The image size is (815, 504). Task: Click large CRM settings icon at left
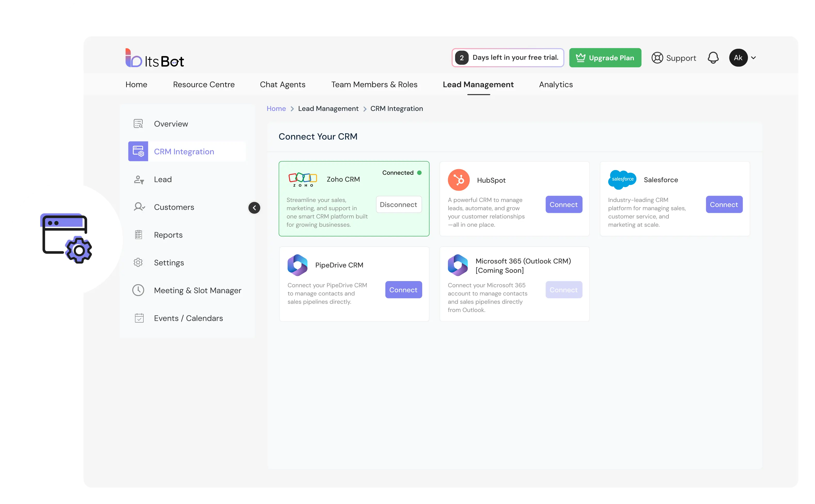coord(66,238)
